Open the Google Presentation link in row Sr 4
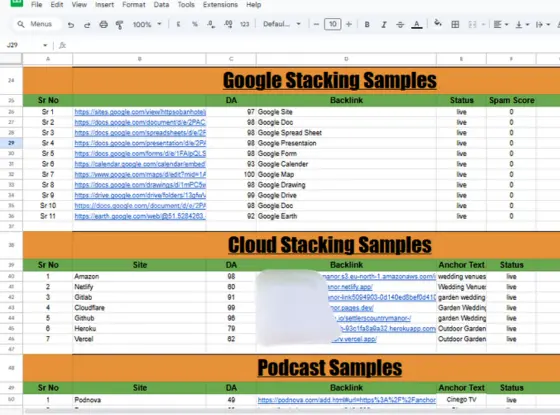560x415 pixels. (x=140, y=143)
